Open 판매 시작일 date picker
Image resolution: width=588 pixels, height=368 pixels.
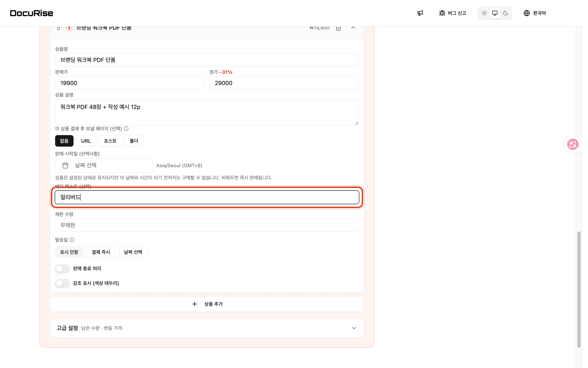click(104, 166)
